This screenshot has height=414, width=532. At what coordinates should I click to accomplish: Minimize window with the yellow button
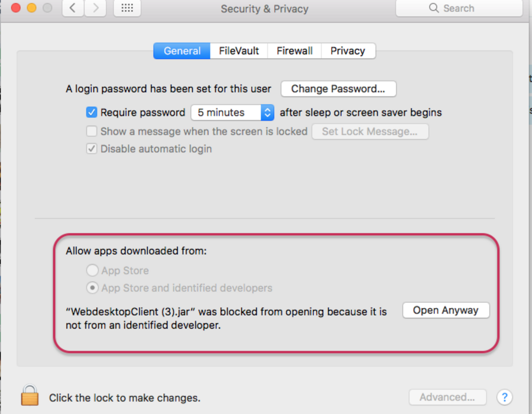31,8
